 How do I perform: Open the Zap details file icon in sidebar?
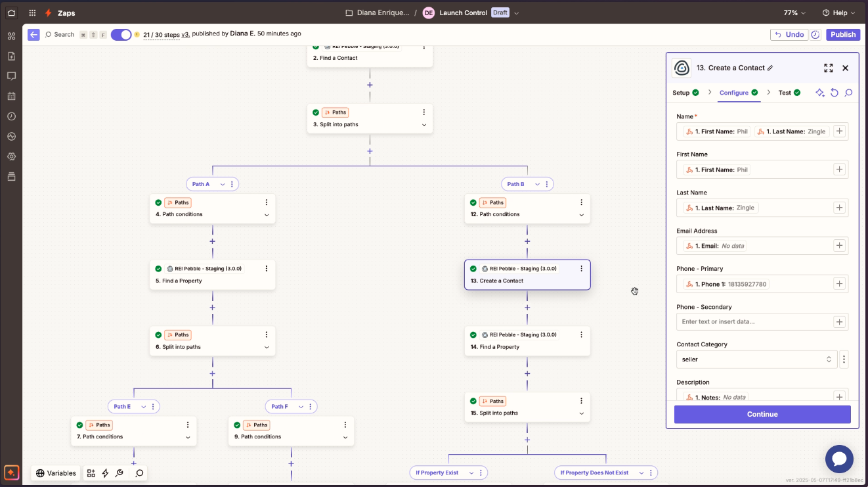click(11, 57)
